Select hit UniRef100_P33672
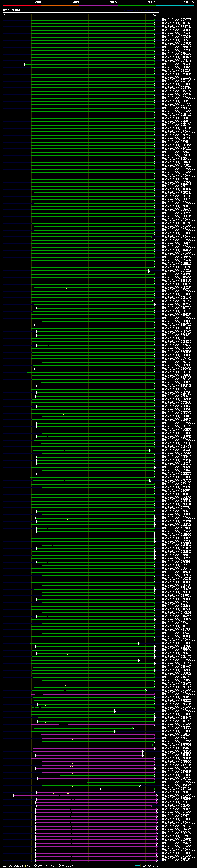The image size is (197, 868). [x=177, y=152]
